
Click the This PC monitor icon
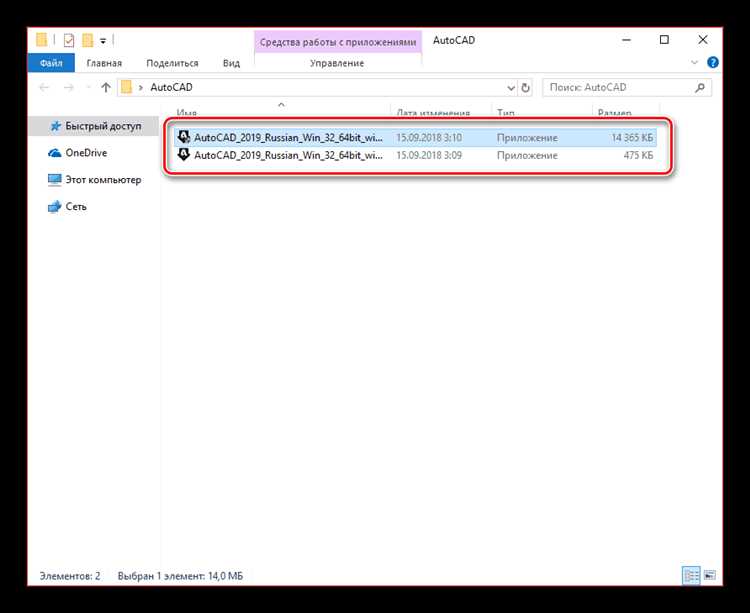(x=55, y=180)
